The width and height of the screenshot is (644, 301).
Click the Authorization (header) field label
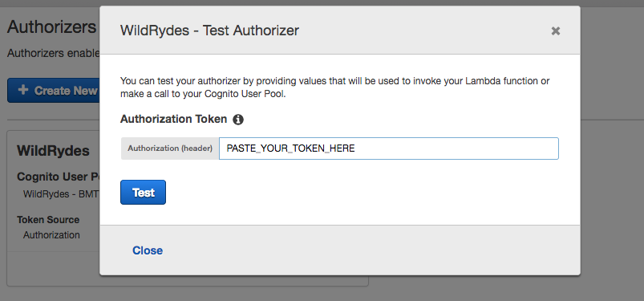(x=170, y=148)
